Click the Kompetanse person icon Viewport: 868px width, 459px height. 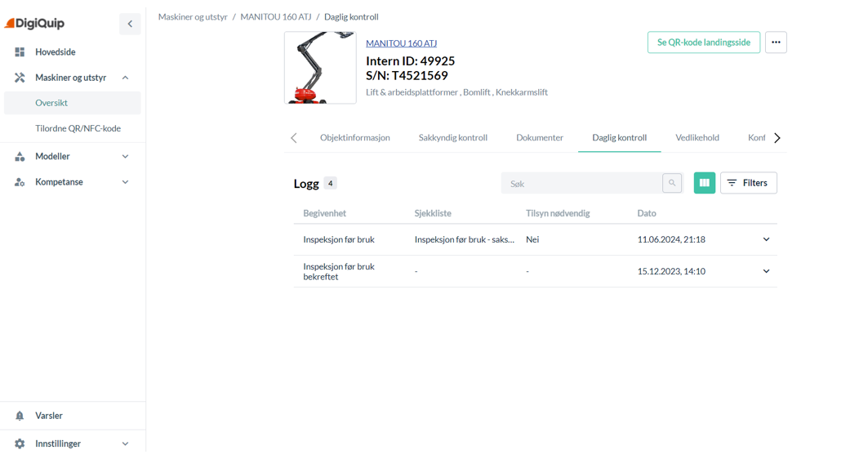coord(20,182)
